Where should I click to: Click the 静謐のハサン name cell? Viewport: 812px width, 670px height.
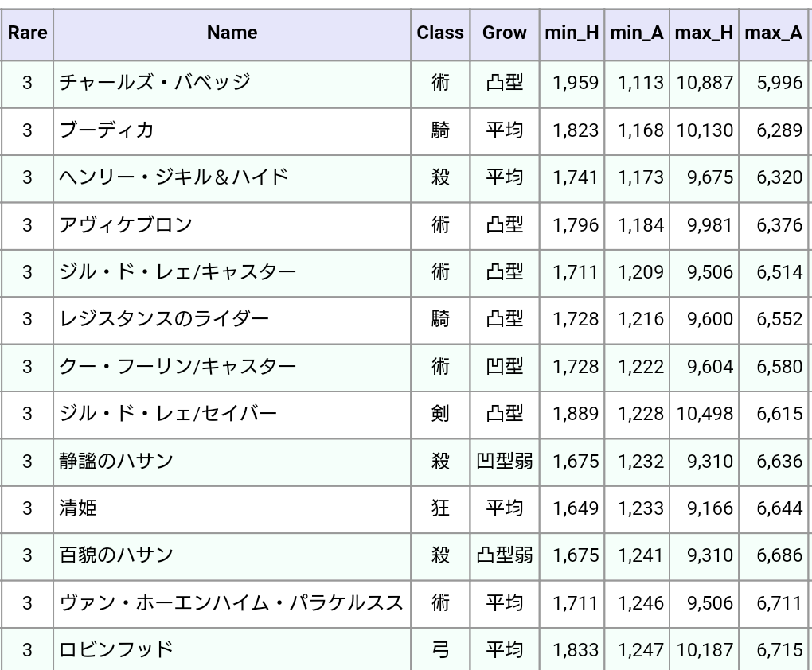point(116,461)
